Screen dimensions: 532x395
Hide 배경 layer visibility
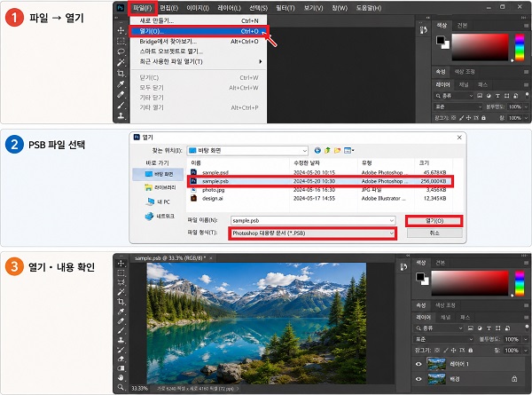point(419,379)
